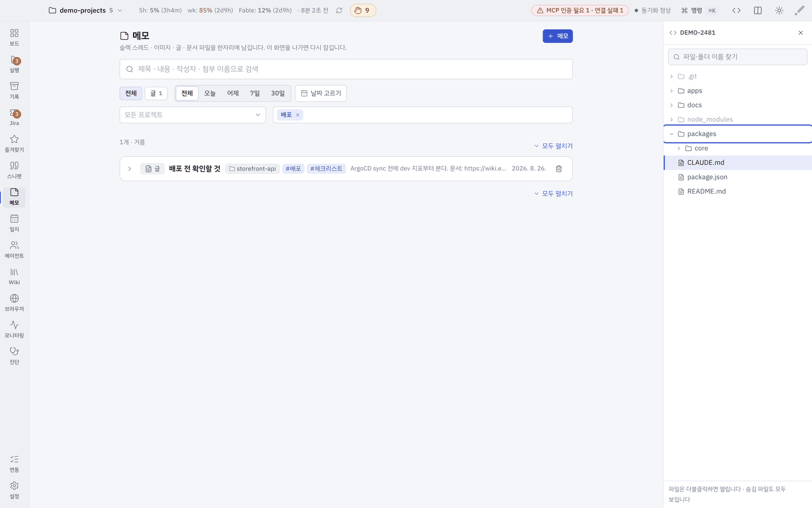Expand the 배포 전 확인할 것 note row
Screen dimensions: 812x508
pyautogui.click(x=129, y=169)
